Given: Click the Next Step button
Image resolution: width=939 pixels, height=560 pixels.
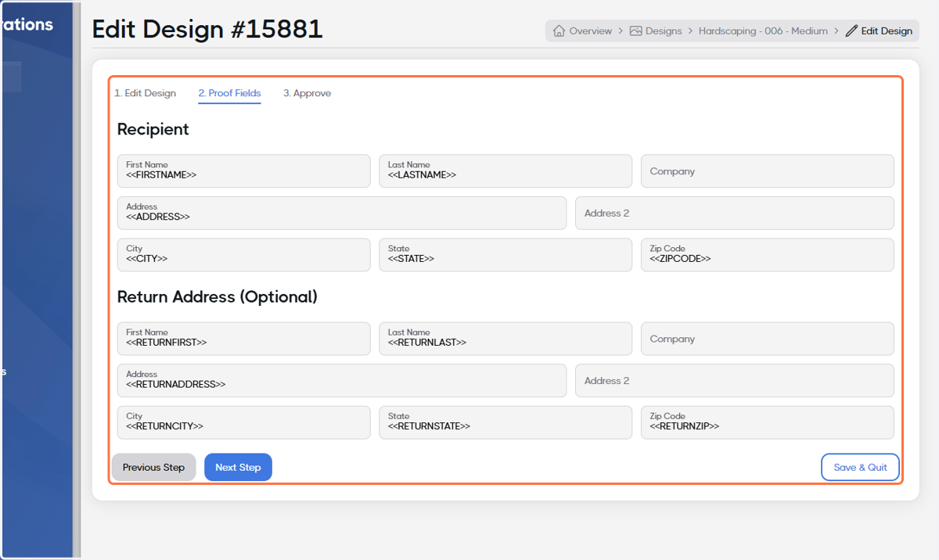Looking at the screenshot, I should tap(238, 467).
